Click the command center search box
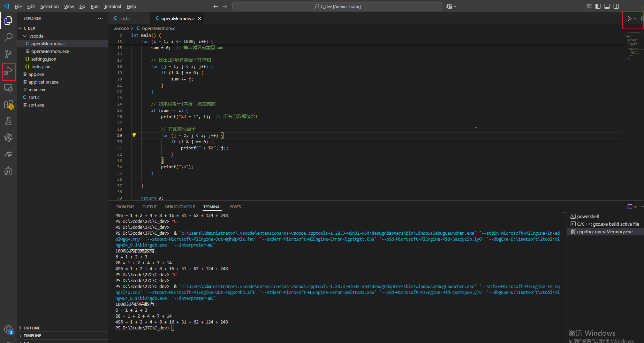This screenshot has width=644, height=343. (x=337, y=6)
